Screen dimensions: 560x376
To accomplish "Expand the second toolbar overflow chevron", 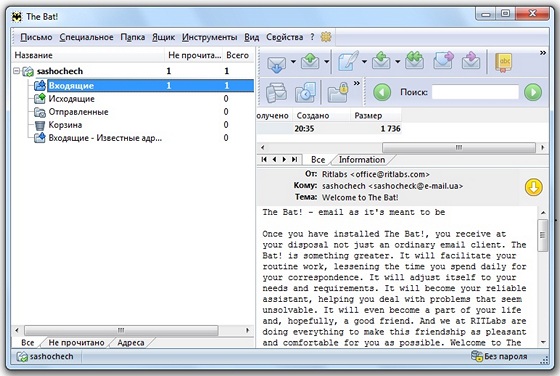I will (x=356, y=83).
